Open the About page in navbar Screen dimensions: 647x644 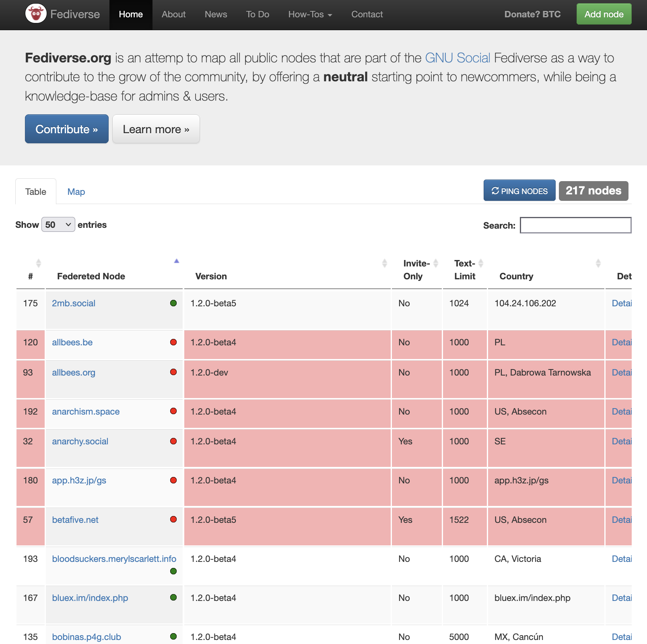[x=173, y=14]
